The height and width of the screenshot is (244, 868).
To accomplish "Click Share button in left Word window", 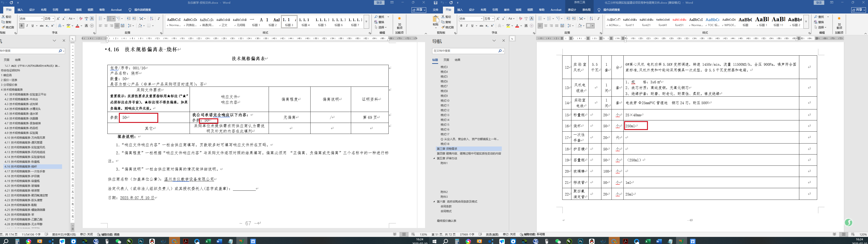I will [419, 10].
